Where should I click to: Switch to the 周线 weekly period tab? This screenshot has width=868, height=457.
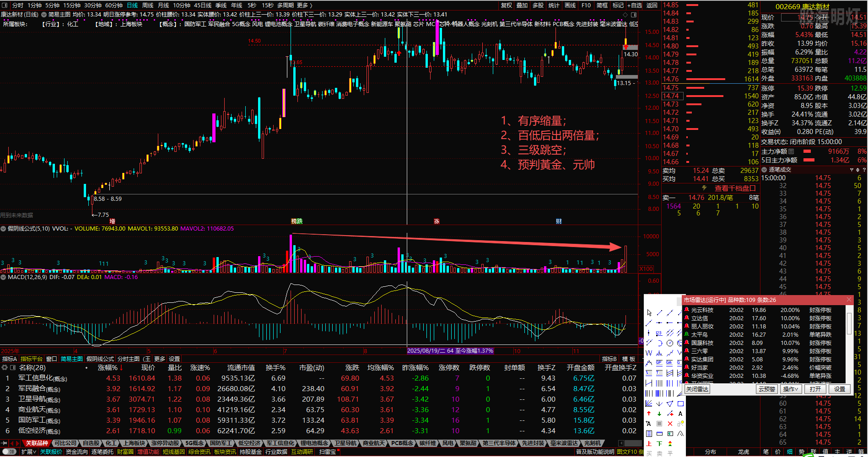(148, 5)
